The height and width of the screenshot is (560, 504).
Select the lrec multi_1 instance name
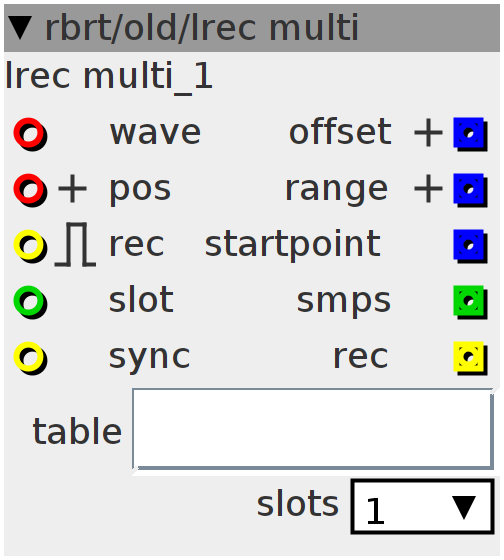tap(109, 76)
